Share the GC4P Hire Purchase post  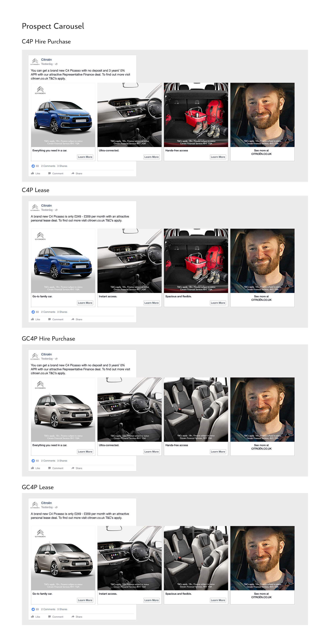coord(77,468)
